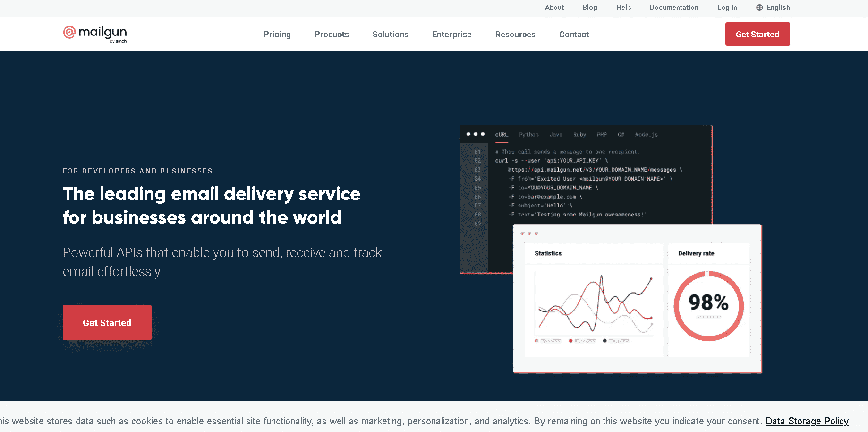Image resolution: width=868 pixels, height=432 pixels.
Task: Click the from='Excited User' code line
Action: pyautogui.click(x=590, y=179)
